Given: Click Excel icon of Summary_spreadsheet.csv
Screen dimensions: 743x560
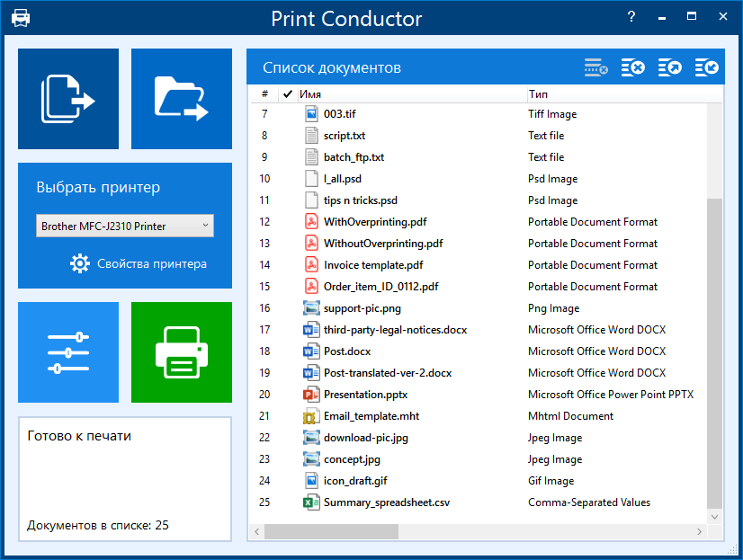Looking at the screenshot, I should coord(311,502).
